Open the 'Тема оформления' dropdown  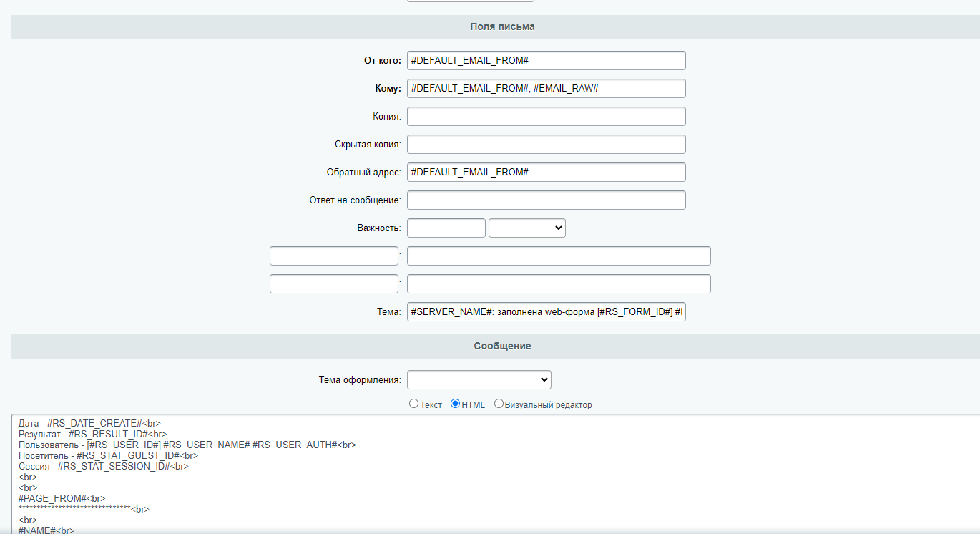[479, 379]
